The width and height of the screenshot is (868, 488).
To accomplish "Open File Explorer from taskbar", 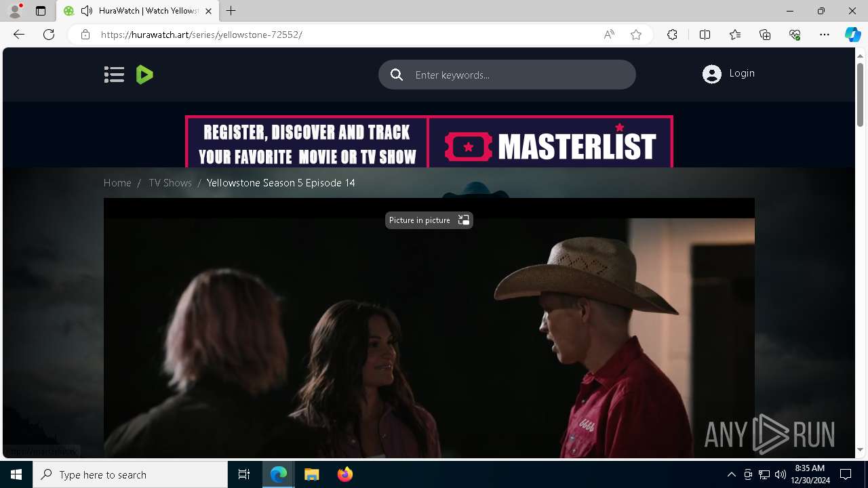I will pos(311,474).
